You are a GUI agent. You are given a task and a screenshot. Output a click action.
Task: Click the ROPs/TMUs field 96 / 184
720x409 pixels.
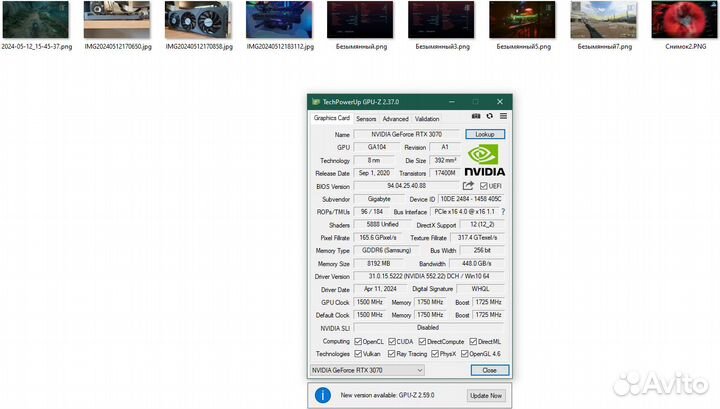pos(372,212)
